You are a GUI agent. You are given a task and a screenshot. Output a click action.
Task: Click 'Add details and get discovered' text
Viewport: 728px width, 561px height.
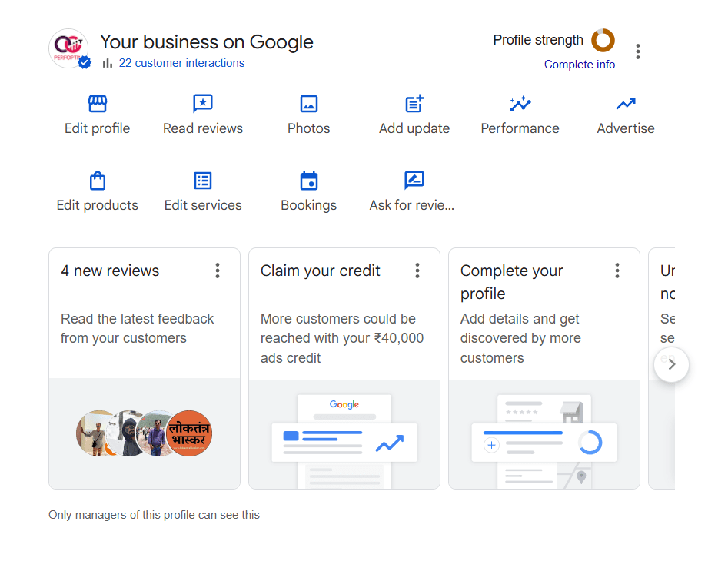click(x=520, y=338)
